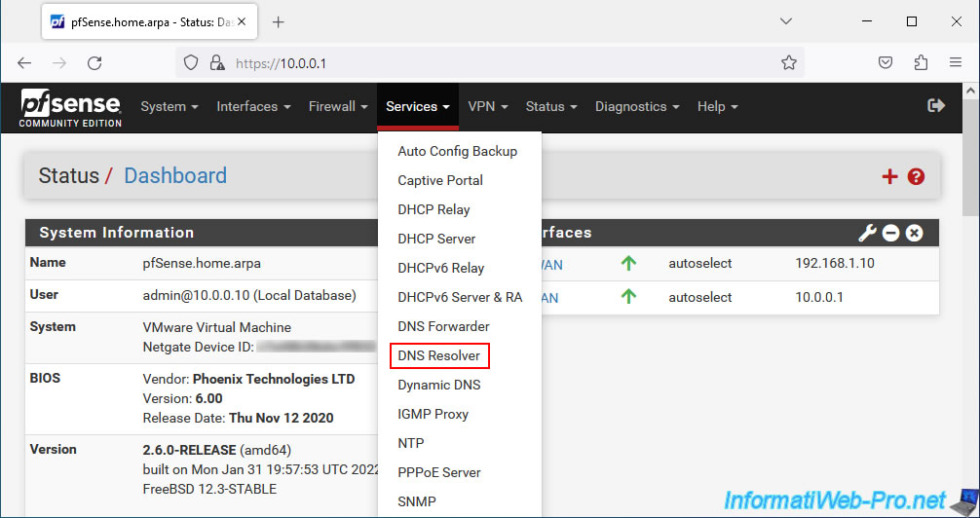Minimize the Interfaces widget
Viewport: 980px width, 518px height.
pyautogui.click(x=890, y=233)
